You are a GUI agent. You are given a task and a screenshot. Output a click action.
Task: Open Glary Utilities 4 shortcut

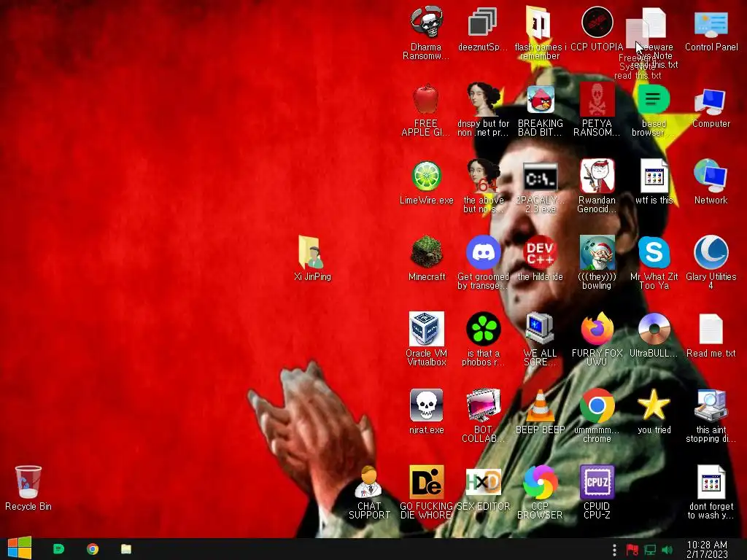click(x=711, y=252)
